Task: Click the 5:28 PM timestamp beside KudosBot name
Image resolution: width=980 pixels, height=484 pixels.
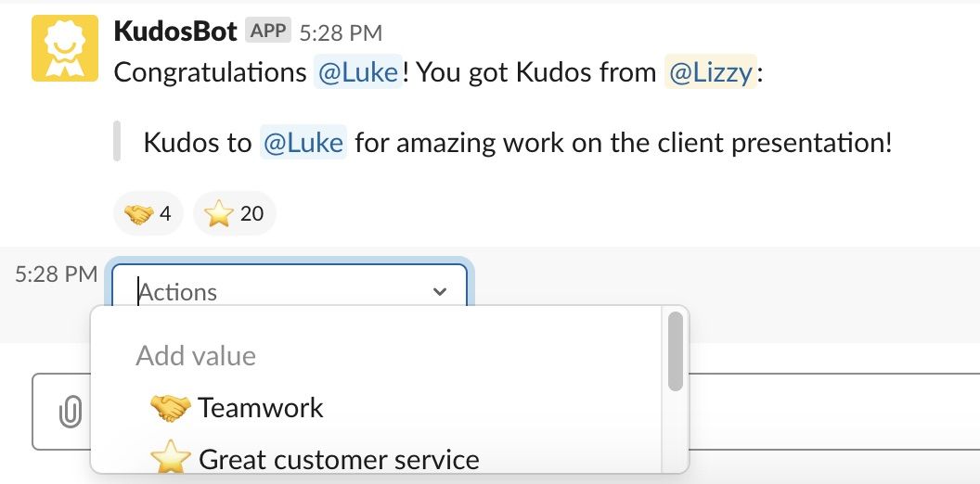Action: [x=341, y=32]
